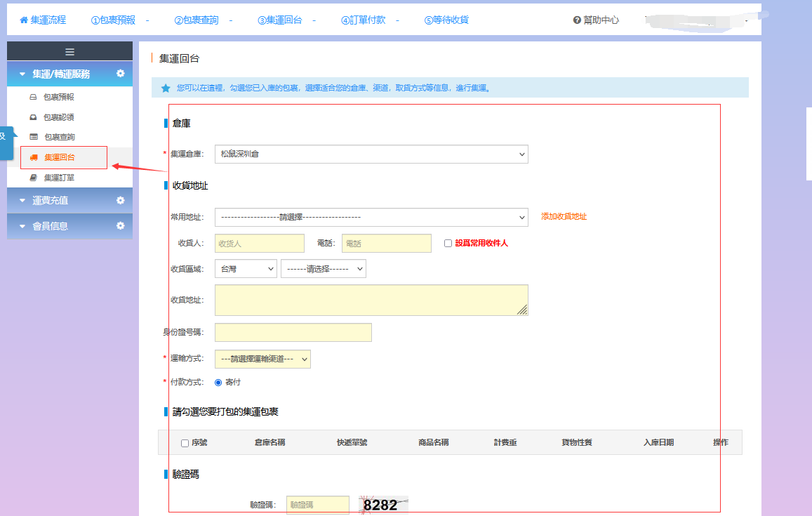Enable the 設爲常用收件人 checkbox
This screenshot has height=516, width=812.
click(x=448, y=244)
